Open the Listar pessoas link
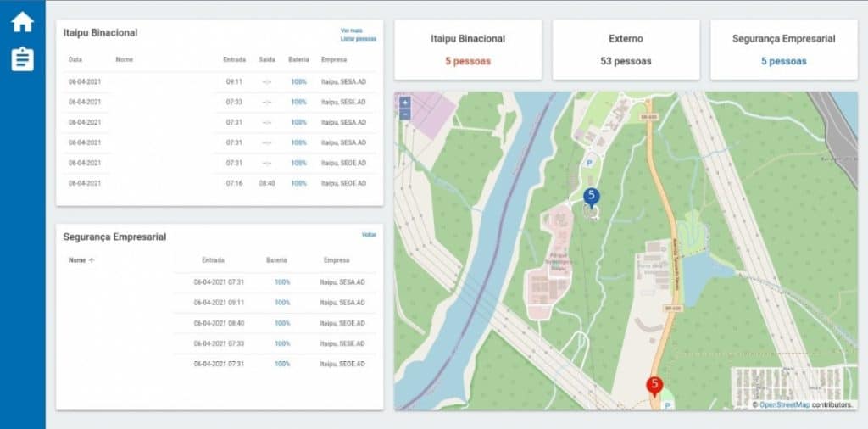Image resolution: width=868 pixels, height=429 pixels. (x=359, y=39)
